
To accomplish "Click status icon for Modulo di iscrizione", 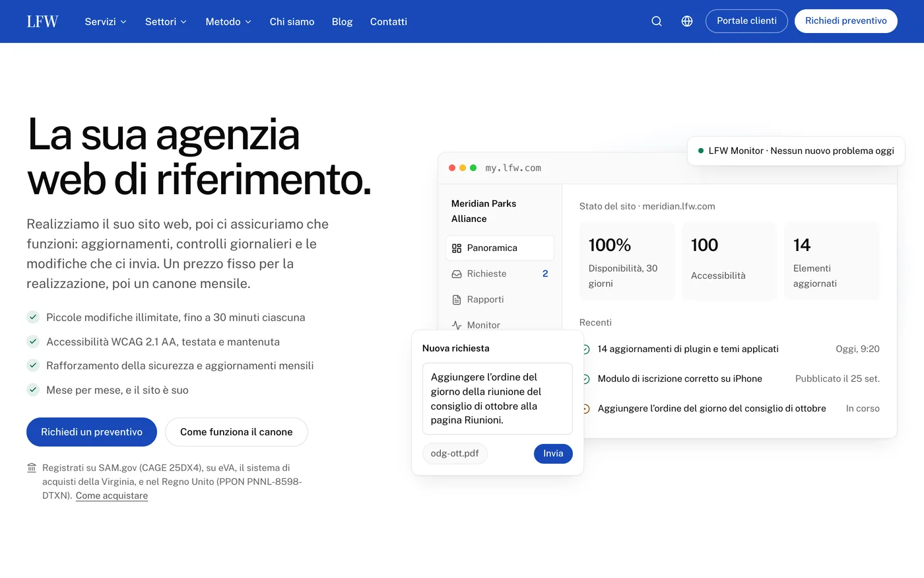I will click(585, 379).
